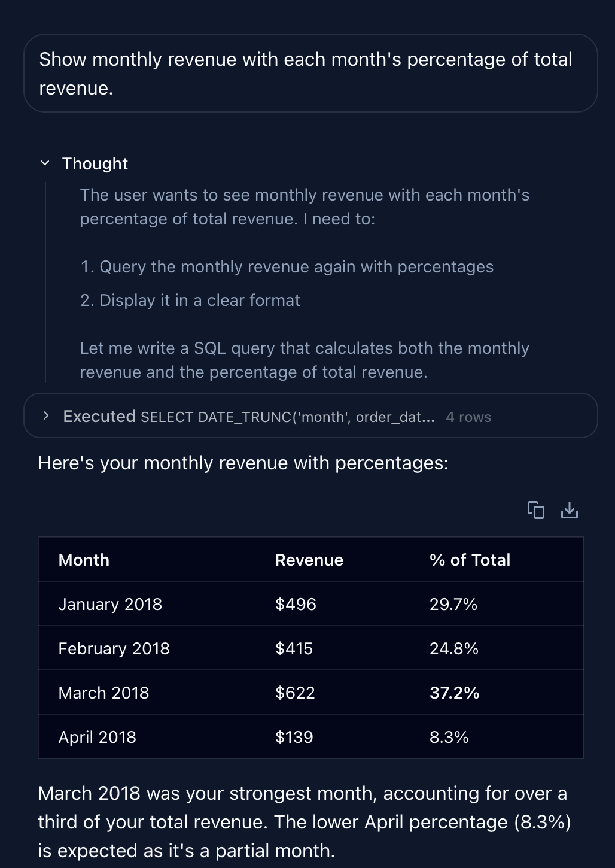Copy the revenue table to clipboard
This screenshot has height=868, width=615.
pos(535,510)
